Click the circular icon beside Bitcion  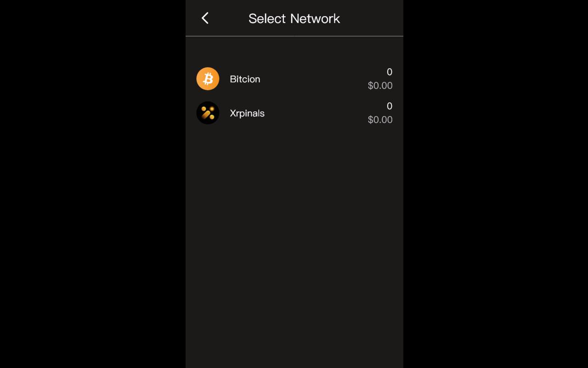(208, 79)
